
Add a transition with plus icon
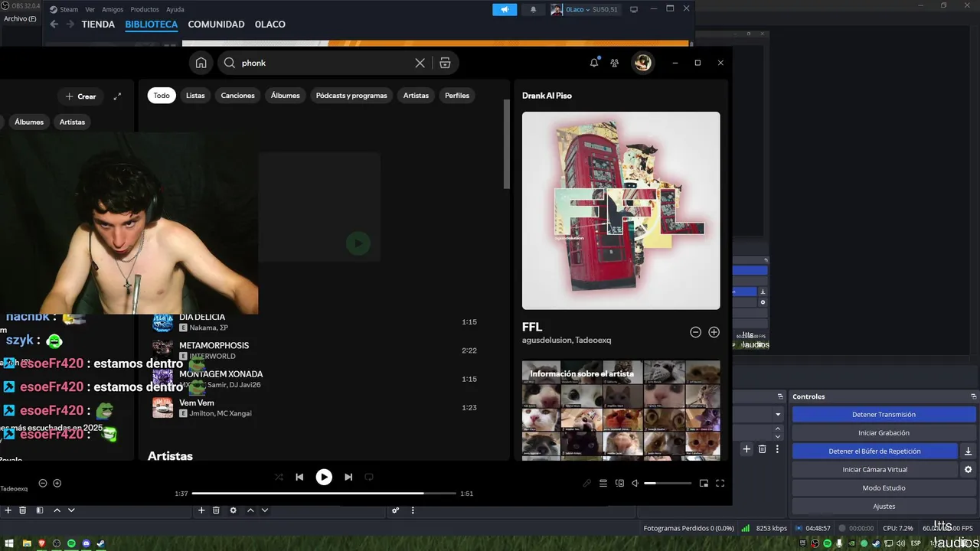(746, 449)
